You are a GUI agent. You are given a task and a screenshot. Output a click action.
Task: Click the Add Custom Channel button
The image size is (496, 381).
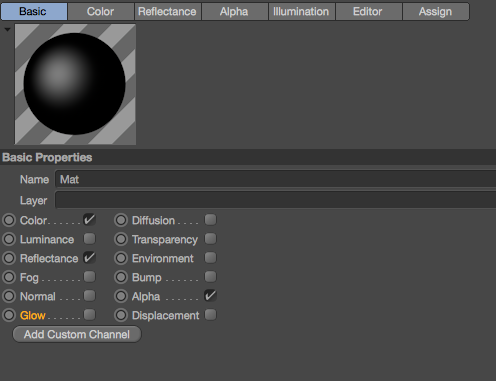click(77, 334)
